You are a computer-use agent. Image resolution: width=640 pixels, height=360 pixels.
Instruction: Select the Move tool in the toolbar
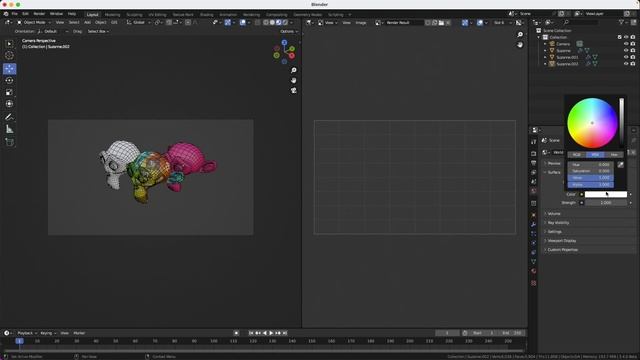point(9,69)
